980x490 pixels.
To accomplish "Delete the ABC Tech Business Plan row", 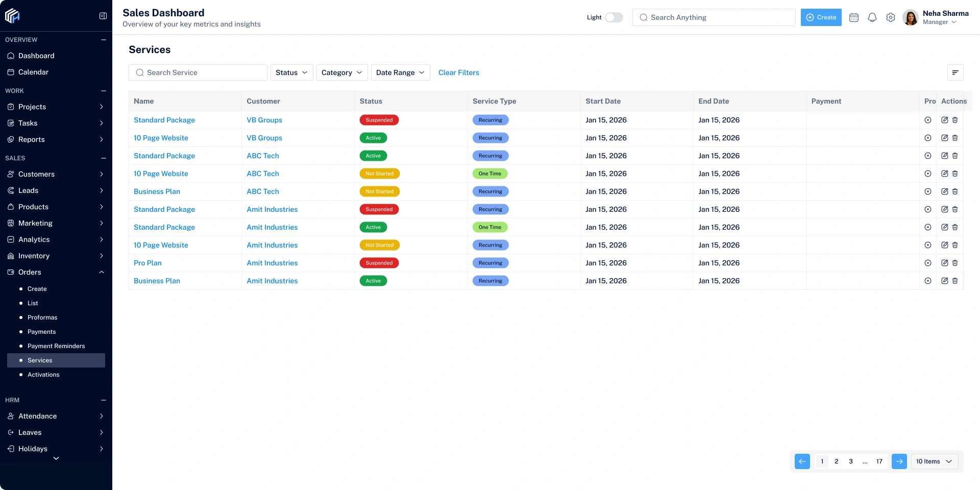I will [955, 191].
